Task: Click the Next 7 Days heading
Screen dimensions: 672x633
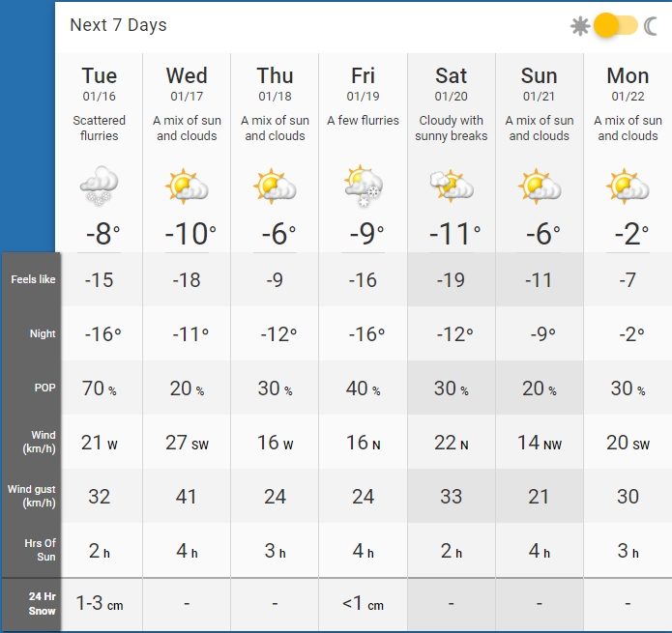Action: (118, 25)
